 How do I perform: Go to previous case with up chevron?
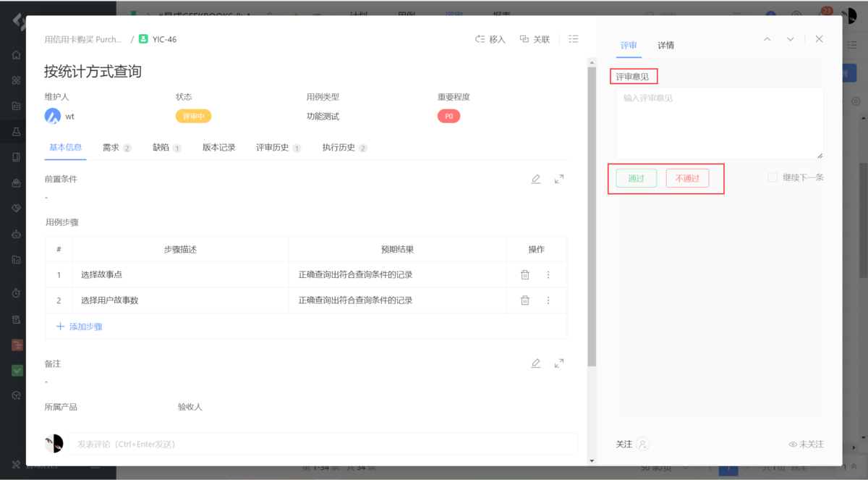[767, 39]
